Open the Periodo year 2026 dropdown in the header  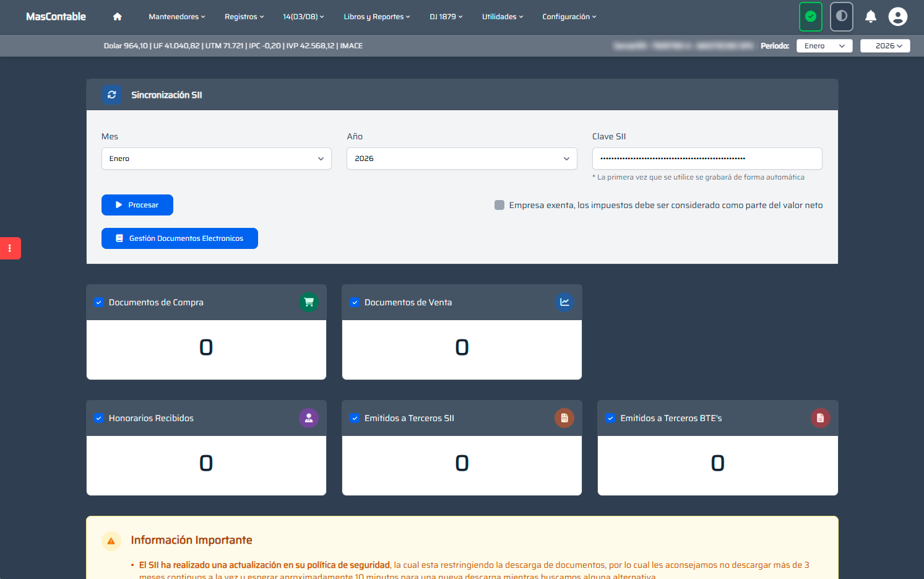tap(885, 46)
